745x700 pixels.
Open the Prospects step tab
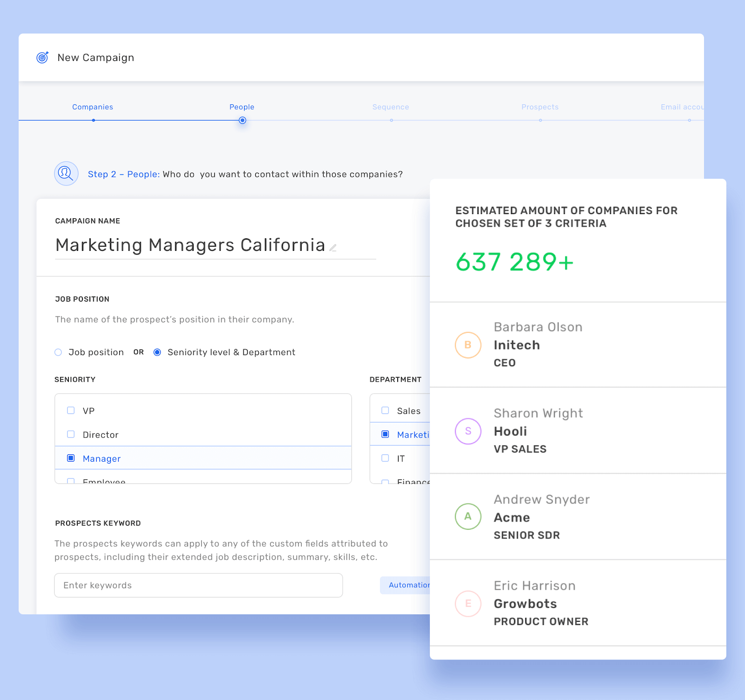pos(540,107)
